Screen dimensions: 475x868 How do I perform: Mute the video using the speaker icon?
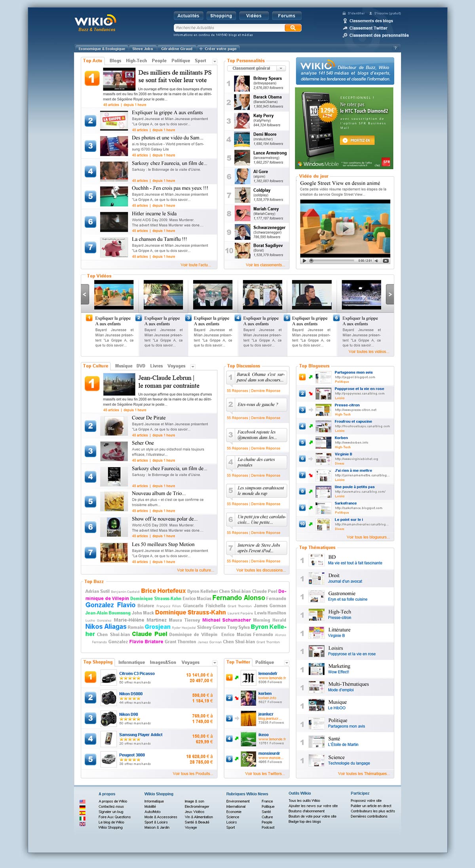click(x=376, y=261)
